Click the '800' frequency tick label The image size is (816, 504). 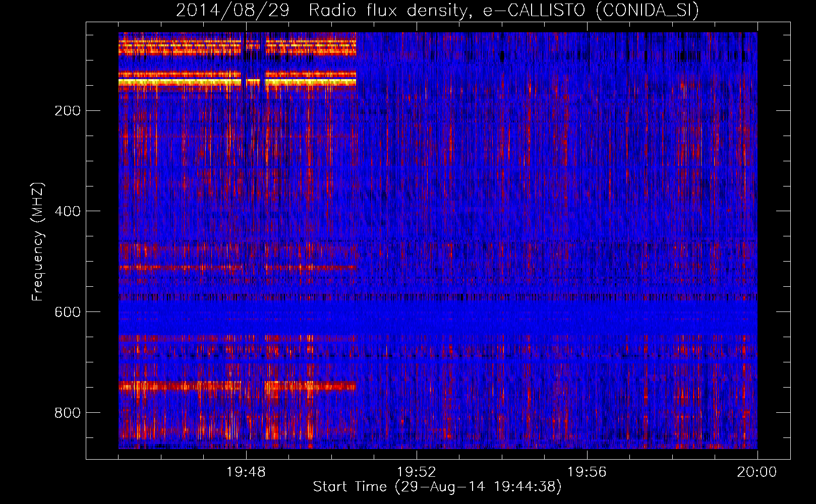[x=68, y=413]
